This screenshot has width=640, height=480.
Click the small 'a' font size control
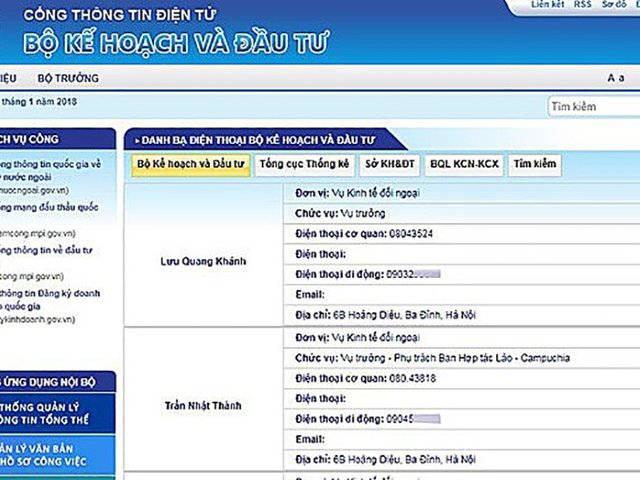point(621,78)
